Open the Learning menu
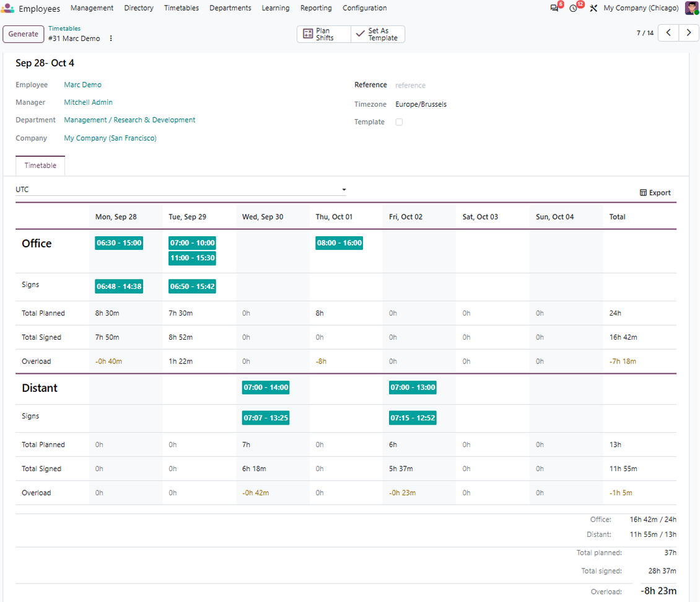Viewport: 700px width, 602px height. (x=276, y=8)
